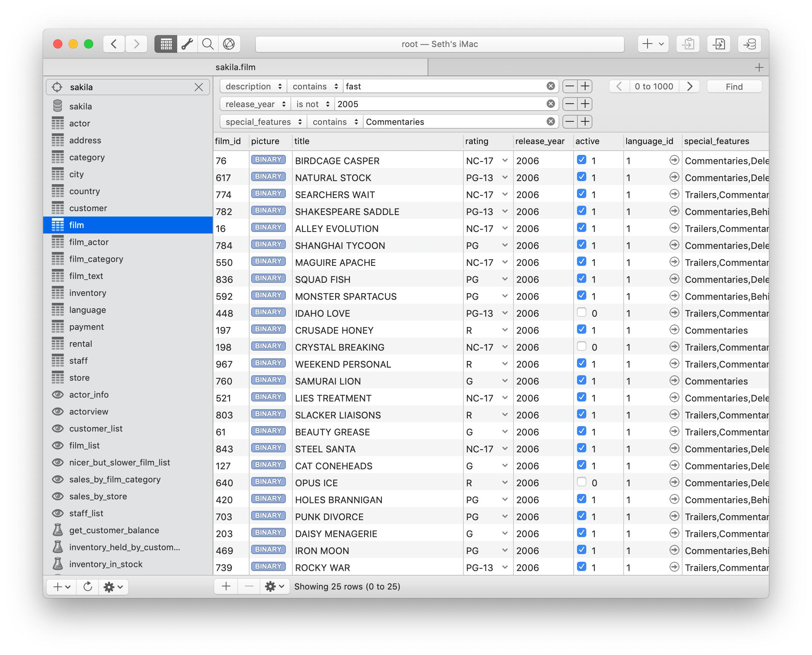Add a filter after release_year row
The height and width of the screenshot is (655, 812).
pos(585,104)
